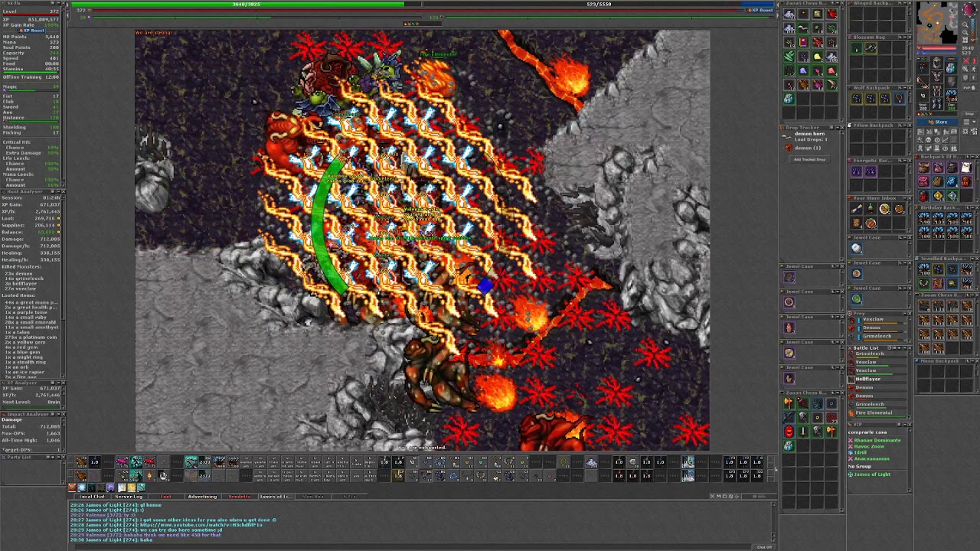Open the skull icon widget button
The image size is (980, 551).
[928, 140]
